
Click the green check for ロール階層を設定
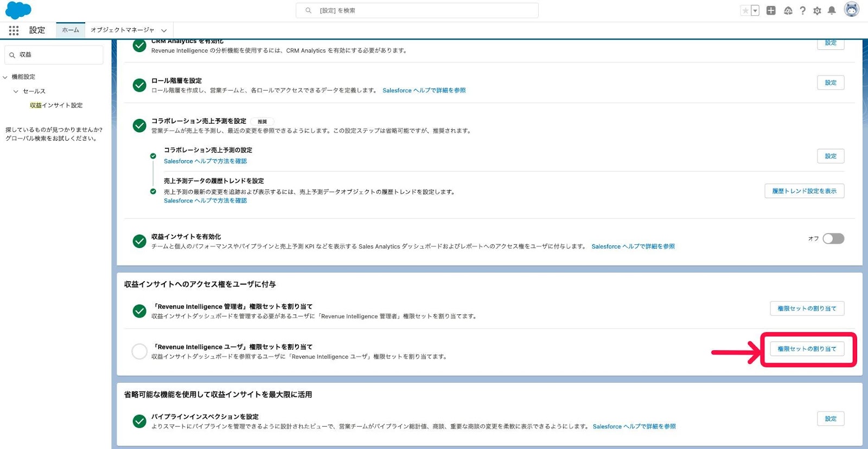(139, 85)
